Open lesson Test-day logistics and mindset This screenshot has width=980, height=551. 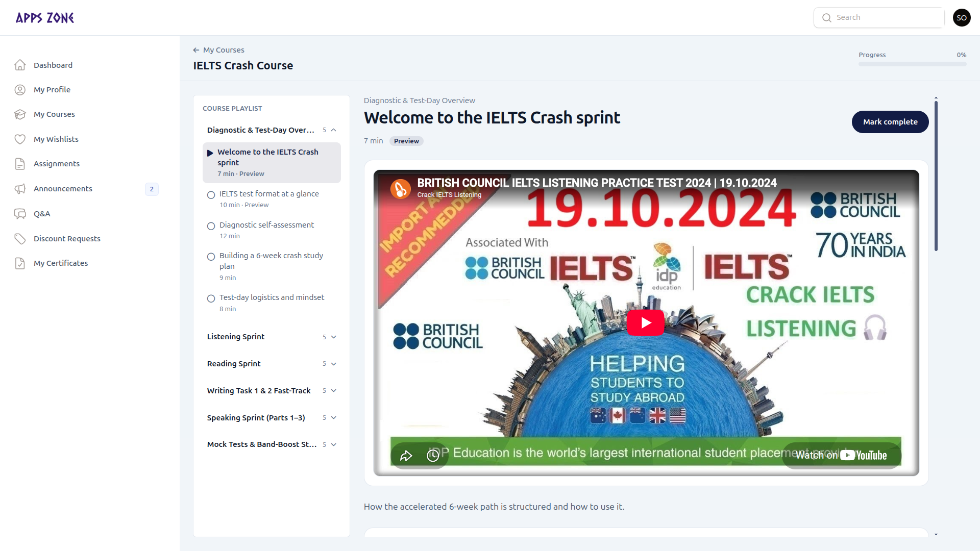[272, 303]
